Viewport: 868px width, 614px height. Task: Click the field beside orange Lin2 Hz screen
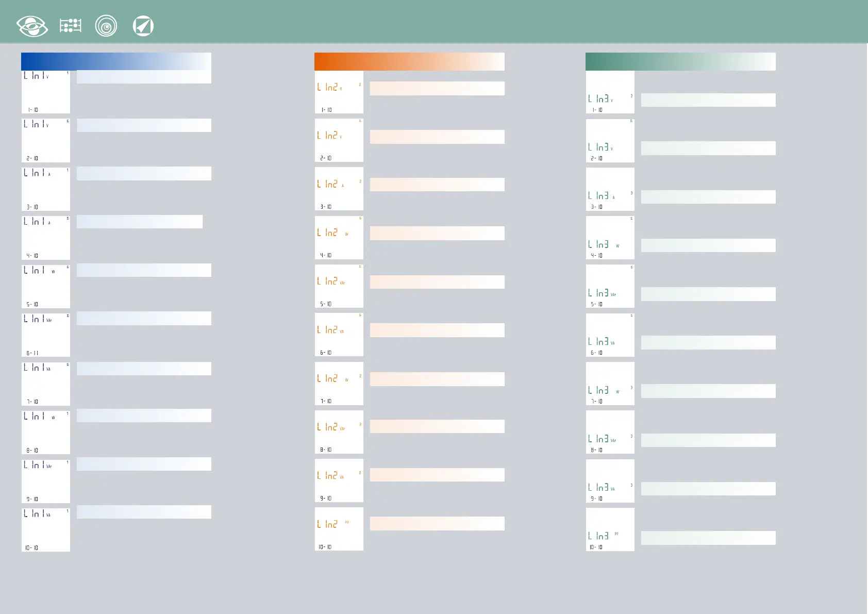click(437, 523)
